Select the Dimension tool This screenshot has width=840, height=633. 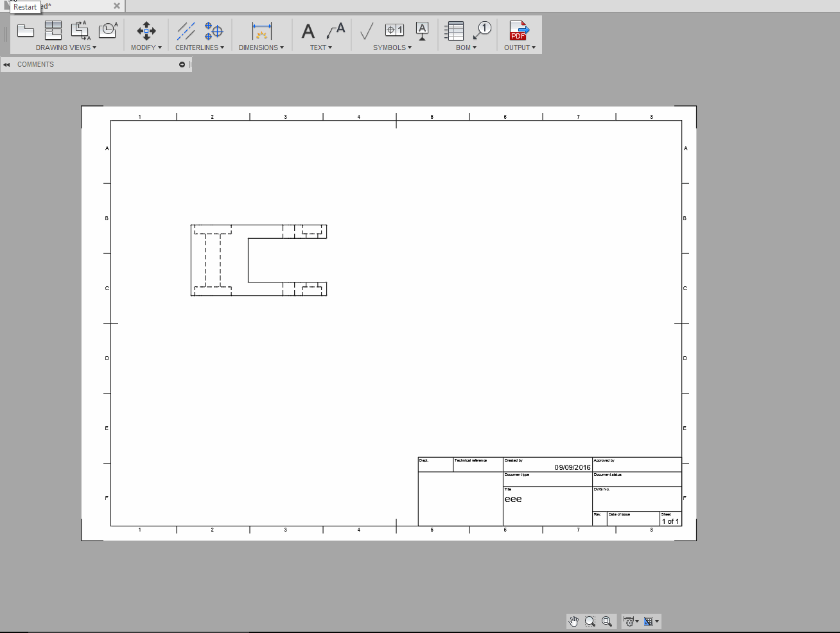[x=261, y=31]
